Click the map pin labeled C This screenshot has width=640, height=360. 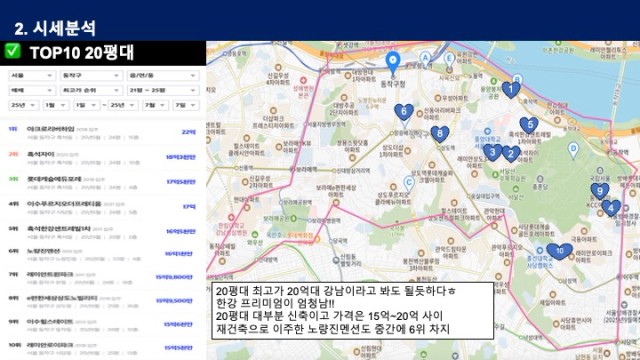(x=409, y=183)
